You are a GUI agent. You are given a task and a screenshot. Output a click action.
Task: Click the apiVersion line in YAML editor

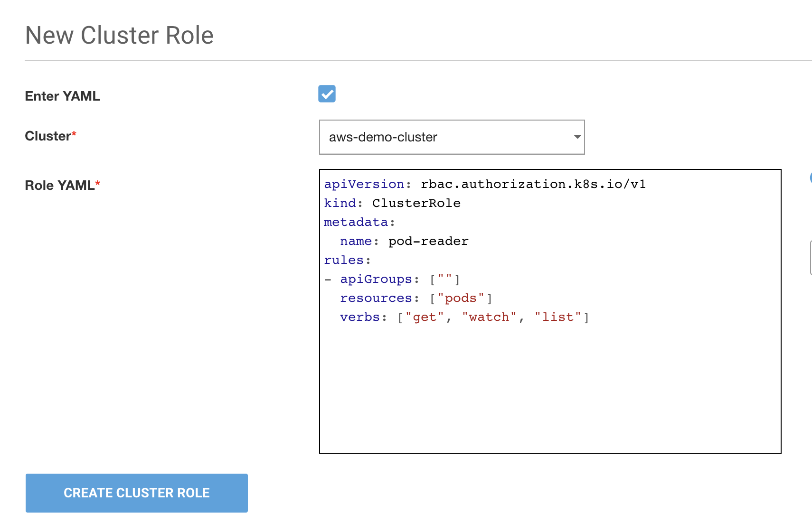point(484,184)
